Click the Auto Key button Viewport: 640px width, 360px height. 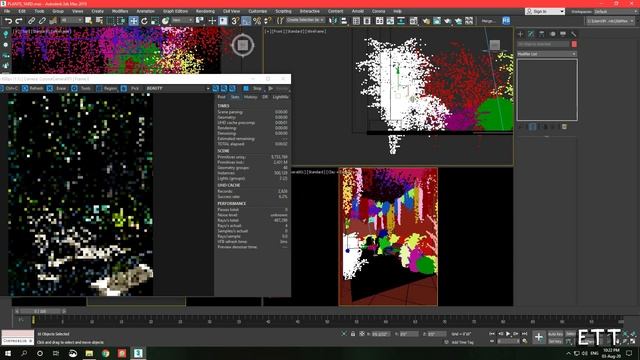555,334
